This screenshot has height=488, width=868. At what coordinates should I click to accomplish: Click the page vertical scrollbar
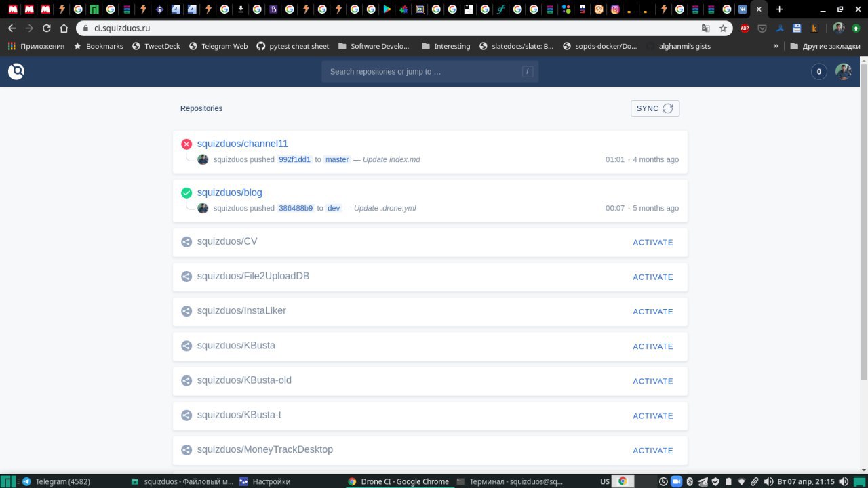(863, 221)
